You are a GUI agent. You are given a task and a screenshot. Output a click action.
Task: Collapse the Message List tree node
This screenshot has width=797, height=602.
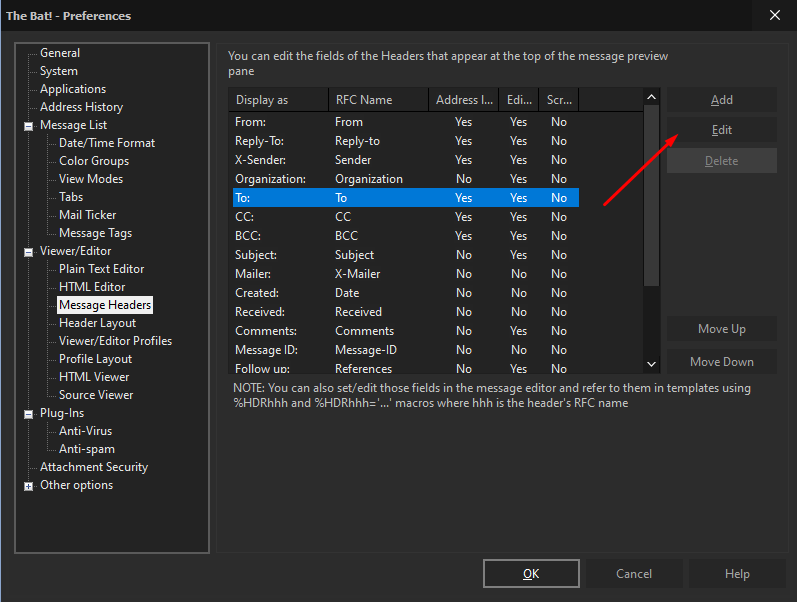point(28,126)
